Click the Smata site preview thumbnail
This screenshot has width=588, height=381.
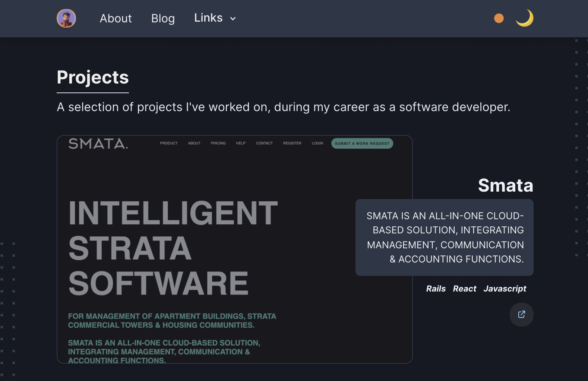coord(235,249)
